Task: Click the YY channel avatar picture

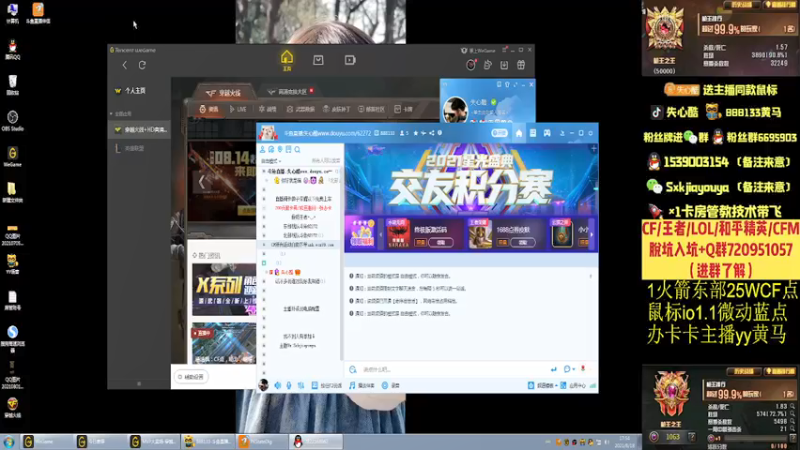Action: click(x=268, y=133)
